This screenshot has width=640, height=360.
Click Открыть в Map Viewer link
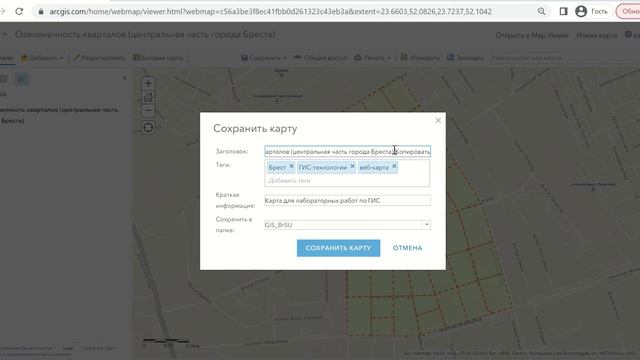532,36
